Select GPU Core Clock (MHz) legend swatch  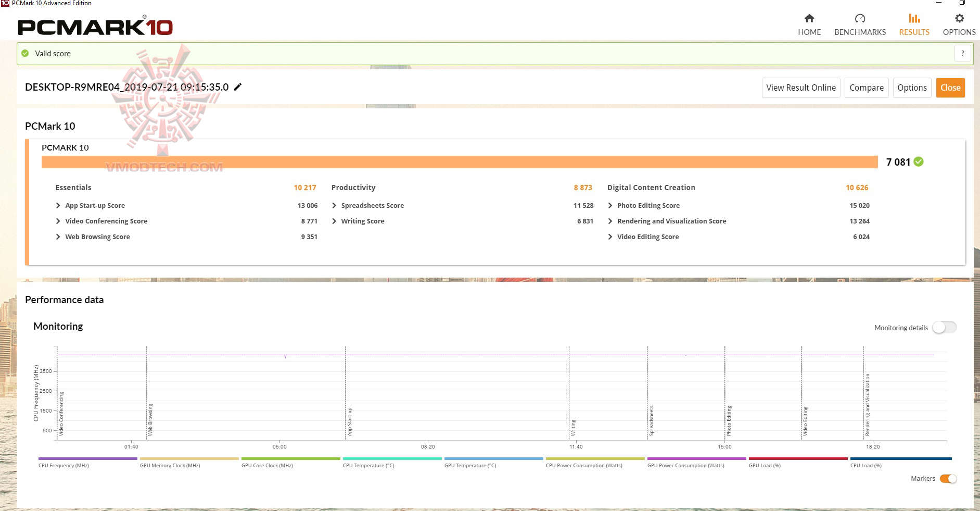pyautogui.click(x=291, y=459)
